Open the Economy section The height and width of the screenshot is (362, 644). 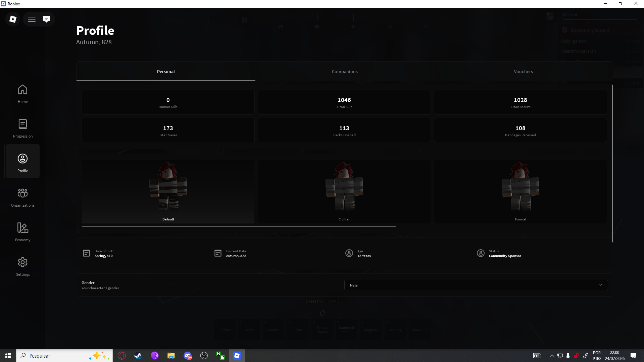tap(23, 232)
